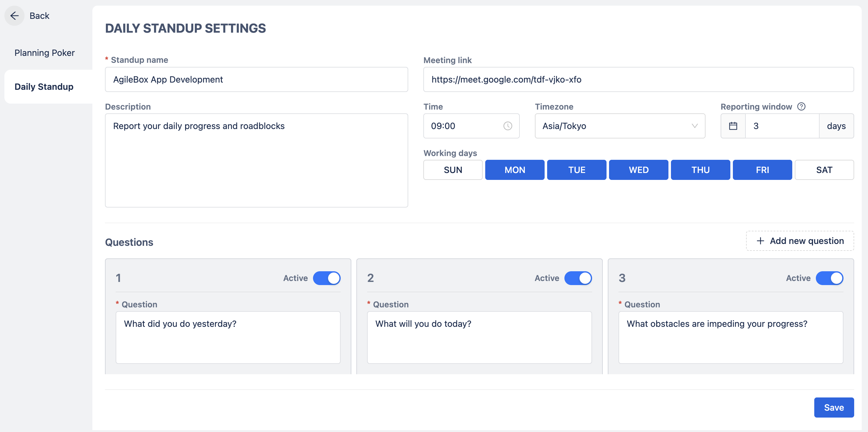
Task: Open the 09:00 time picker
Action: coord(465,126)
